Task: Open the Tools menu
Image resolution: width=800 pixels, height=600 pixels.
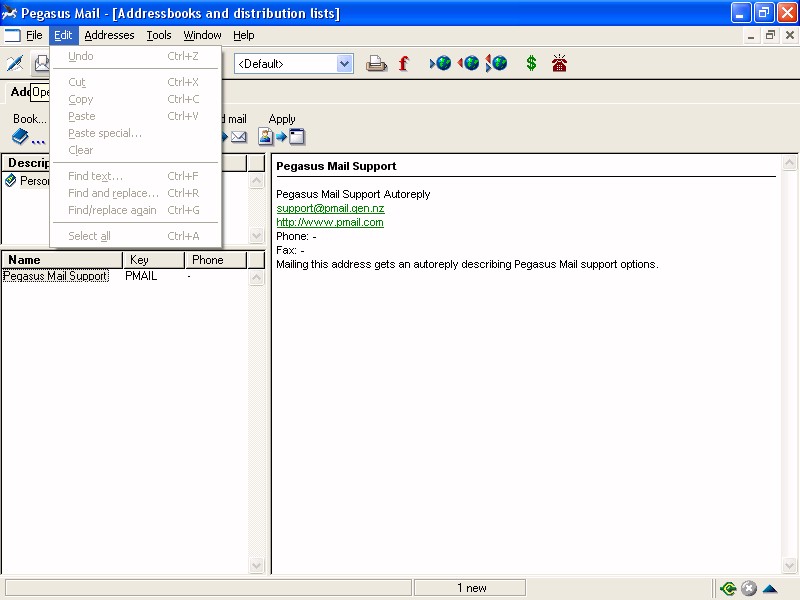Action: 159,35
